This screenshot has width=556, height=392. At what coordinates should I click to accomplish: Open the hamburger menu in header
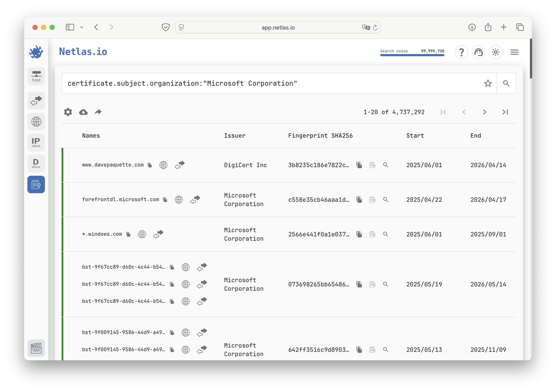tap(514, 52)
